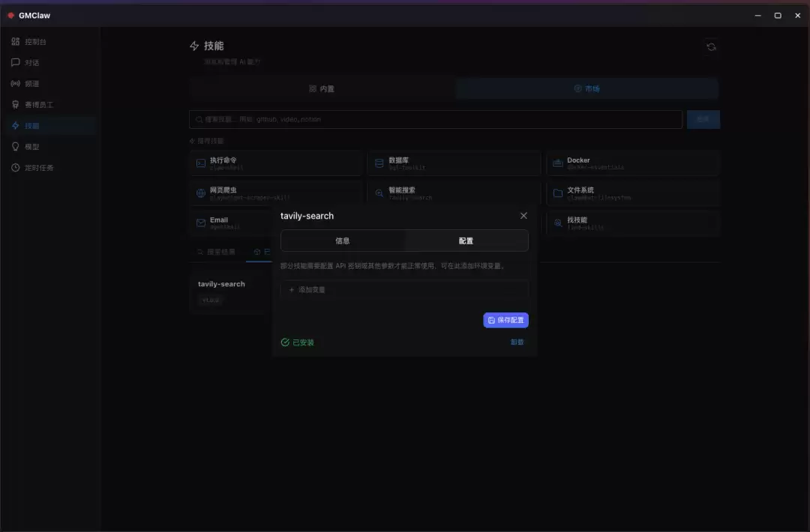Image resolution: width=810 pixels, height=532 pixels.
Task: Open 控制台 in the sidebar
Action: click(34, 41)
